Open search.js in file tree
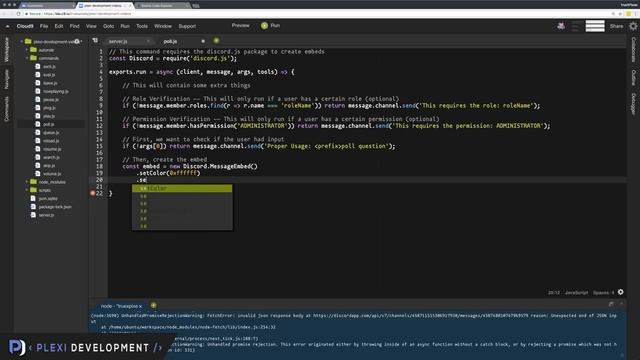This screenshot has width=640, height=360. click(x=51, y=157)
